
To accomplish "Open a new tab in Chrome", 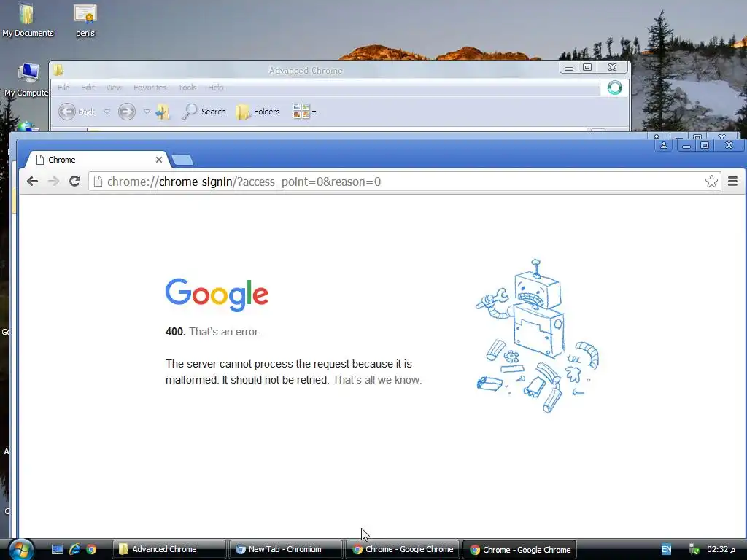I will click(182, 160).
